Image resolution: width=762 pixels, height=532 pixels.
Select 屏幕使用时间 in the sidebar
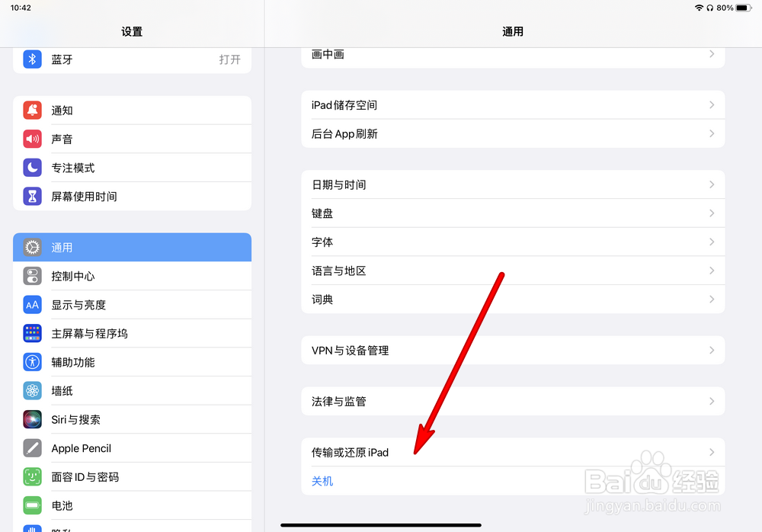(132, 197)
